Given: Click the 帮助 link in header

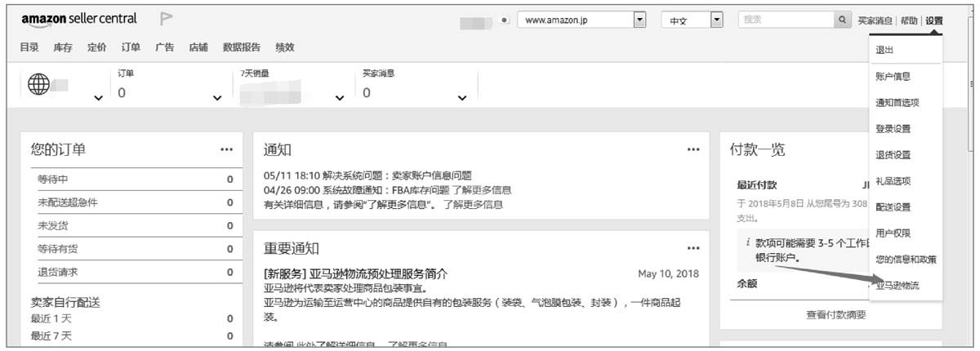Looking at the screenshot, I should pos(908,20).
